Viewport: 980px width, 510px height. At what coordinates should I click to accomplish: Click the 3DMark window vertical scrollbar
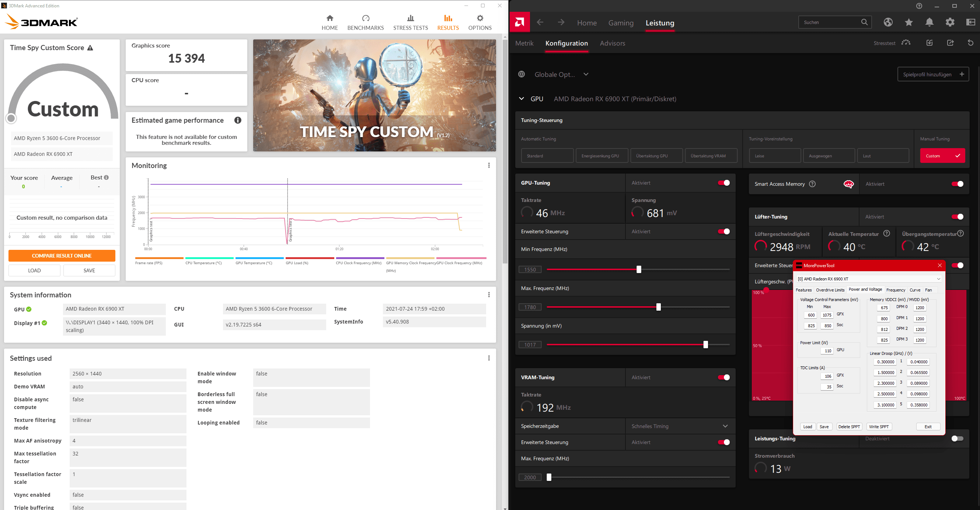(x=505, y=152)
